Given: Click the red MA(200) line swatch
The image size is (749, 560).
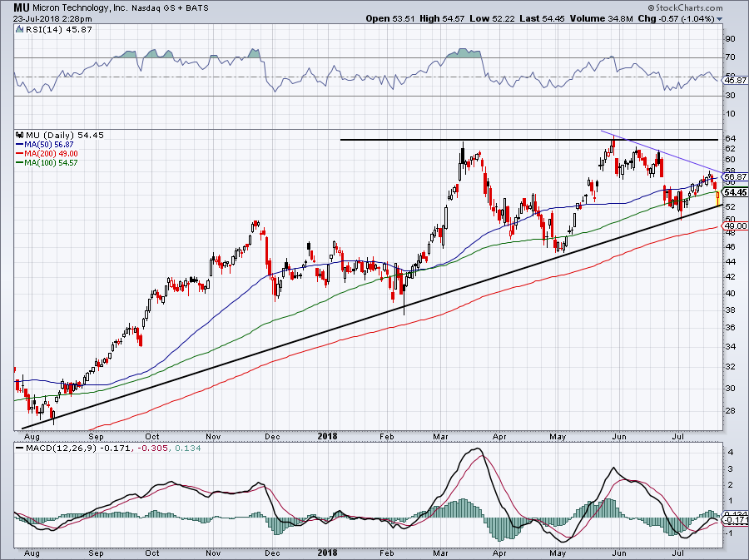Looking at the screenshot, I should tap(19, 154).
